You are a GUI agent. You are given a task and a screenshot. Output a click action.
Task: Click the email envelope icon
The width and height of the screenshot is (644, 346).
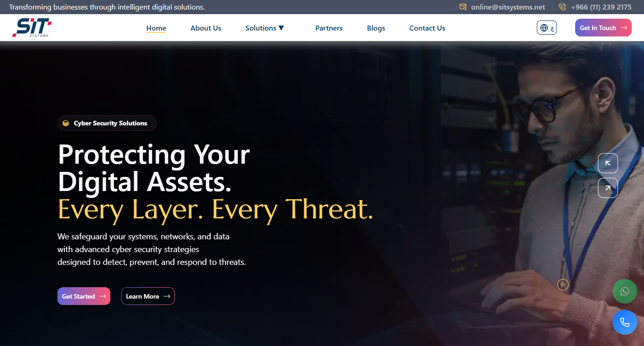point(463,7)
